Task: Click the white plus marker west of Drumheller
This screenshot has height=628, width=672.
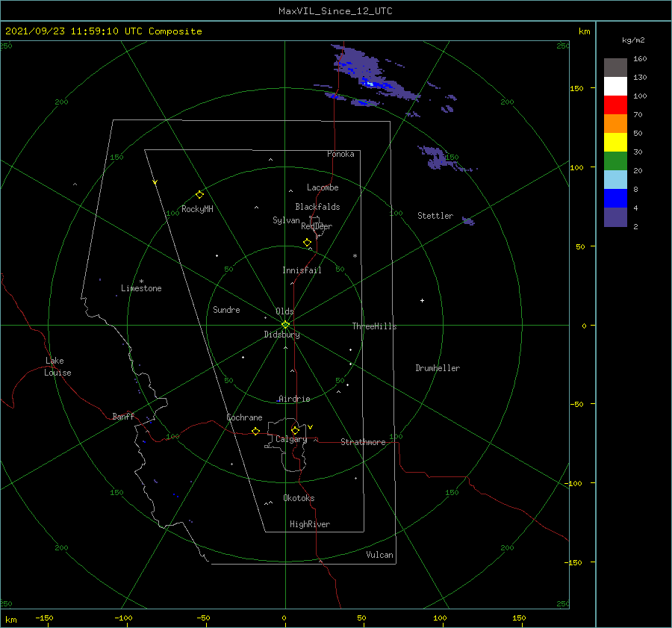Action: click(x=422, y=300)
